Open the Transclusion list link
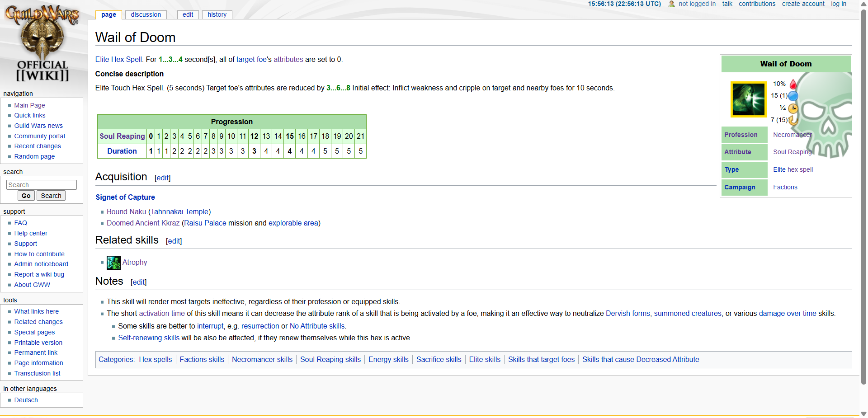This screenshot has height=418, width=868. (x=37, y=373)
